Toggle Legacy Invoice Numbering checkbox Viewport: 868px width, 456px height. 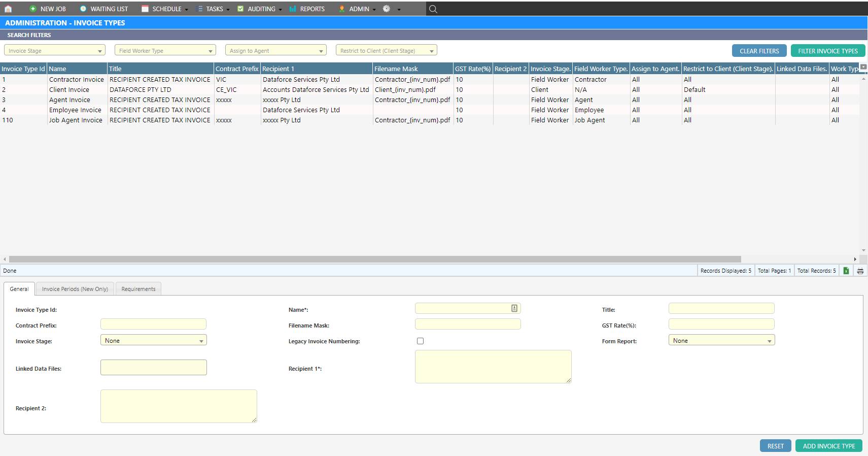pos(420,341)
